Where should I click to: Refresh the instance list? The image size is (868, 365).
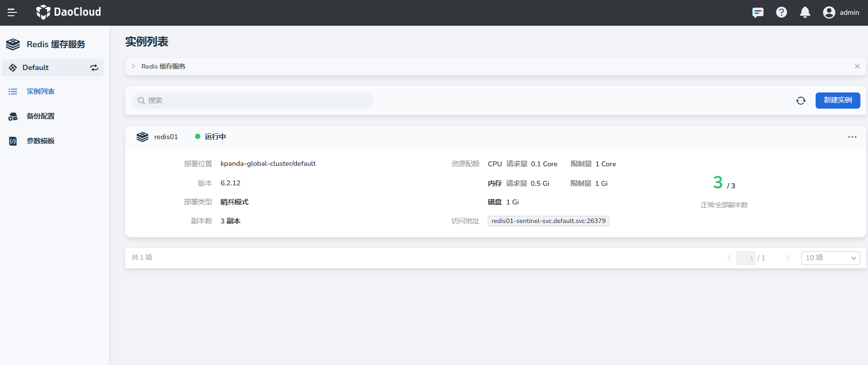click(x=801, y=101)
